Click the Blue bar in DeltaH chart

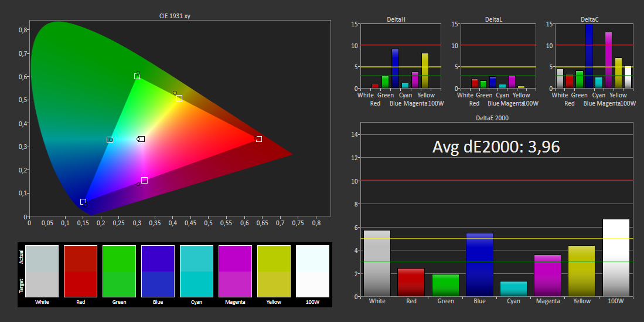pos(395,69)
